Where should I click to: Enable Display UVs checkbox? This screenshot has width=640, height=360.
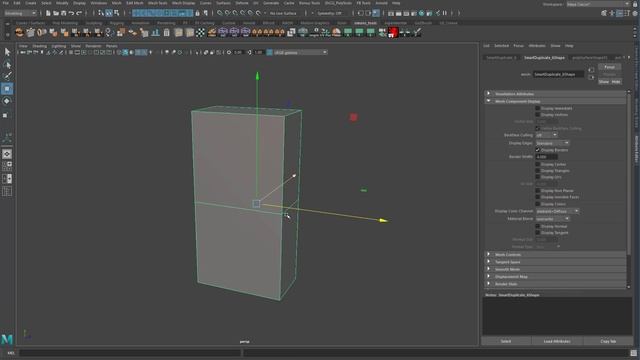point(538,177)
